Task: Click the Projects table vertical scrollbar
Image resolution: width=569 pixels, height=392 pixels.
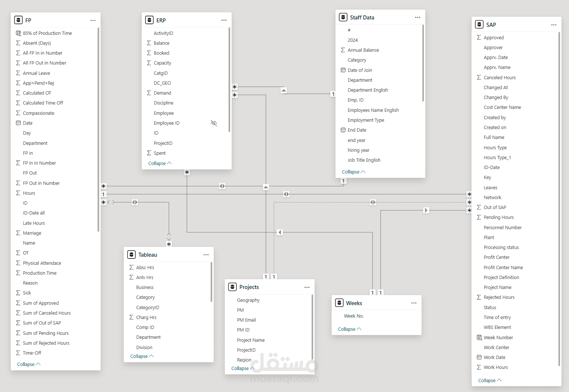Action: coord(312,327)
